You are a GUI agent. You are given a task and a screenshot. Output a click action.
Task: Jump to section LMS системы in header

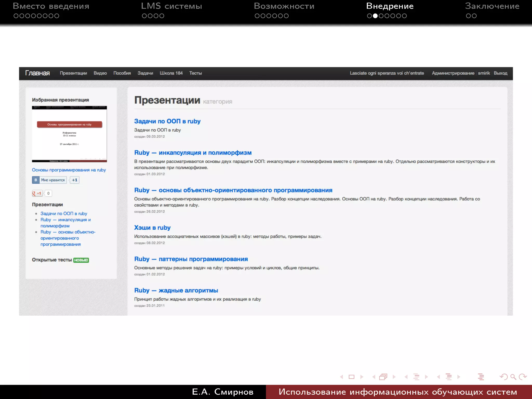point(171,6)
